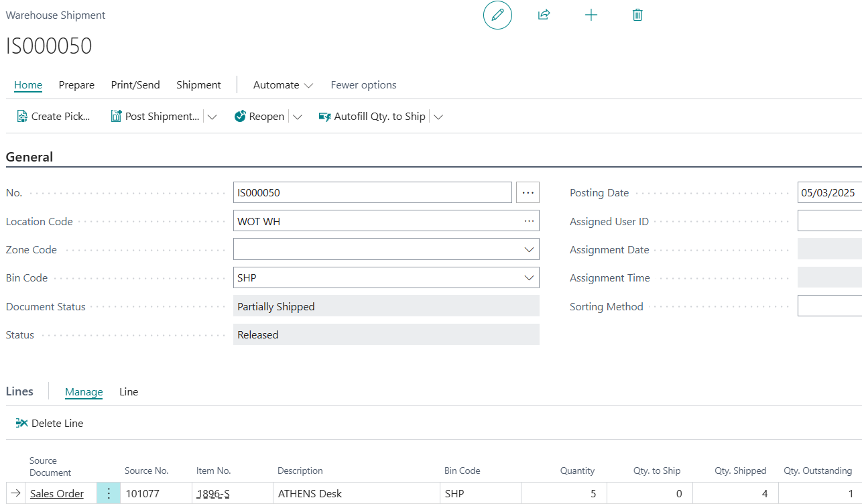Expand the Post Shipment dropdown arrow
Image resolution: width=862 pixels, height=504 pixels.
[x=212, y=117]
